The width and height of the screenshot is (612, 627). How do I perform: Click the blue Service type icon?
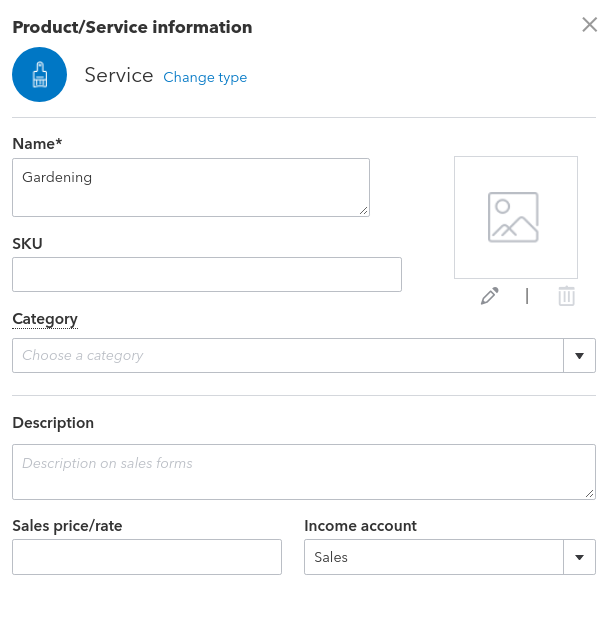[39, 75]
